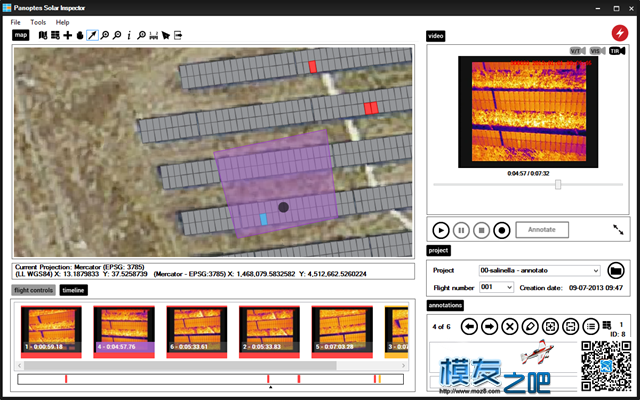Open thumbnail 2 - 0:05:33.83
This screenshot has width=640, height=400.
pyautogui.click(x=269, y=332)
